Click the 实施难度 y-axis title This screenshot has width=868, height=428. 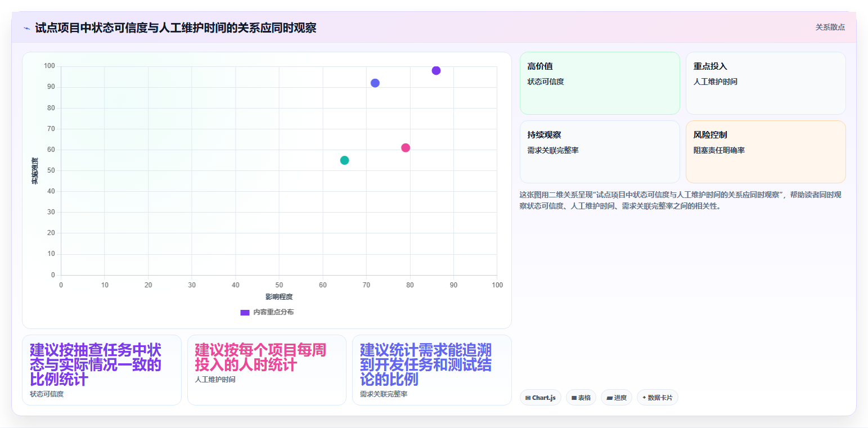[x=35, y=171]
